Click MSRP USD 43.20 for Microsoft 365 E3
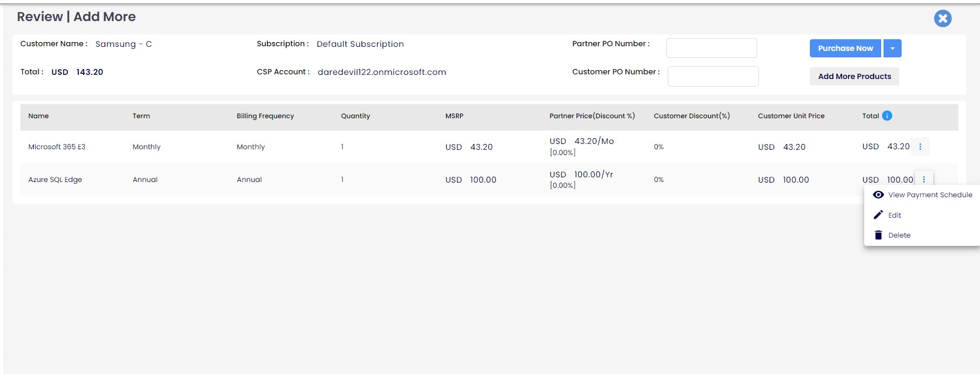Image resolution: width=980 pixels, height=374 pixels. point(469,147)
